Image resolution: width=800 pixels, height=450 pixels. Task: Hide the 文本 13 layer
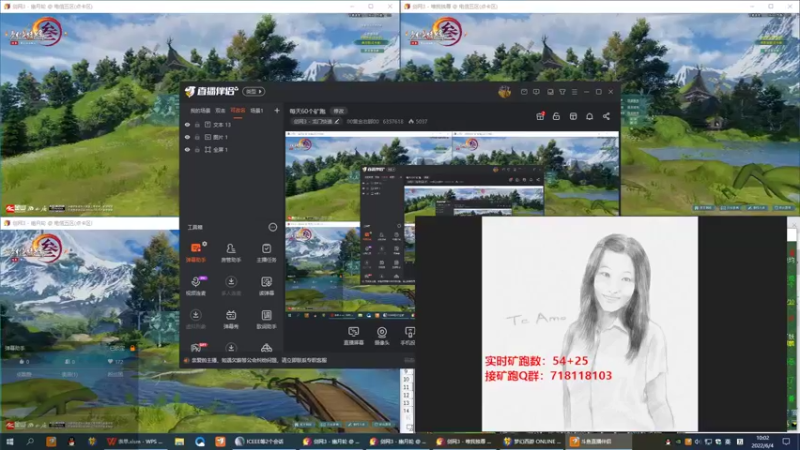click(187, 124)
